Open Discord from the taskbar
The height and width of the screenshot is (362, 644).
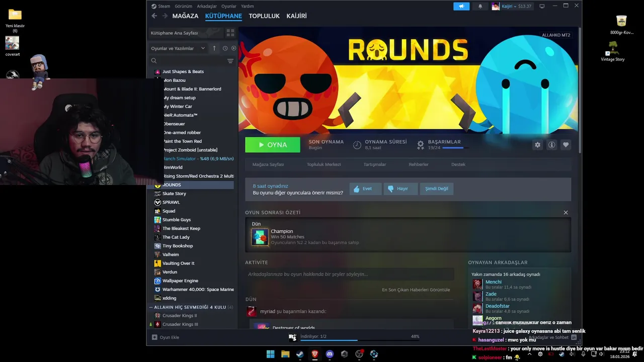(x=330, y=354)
